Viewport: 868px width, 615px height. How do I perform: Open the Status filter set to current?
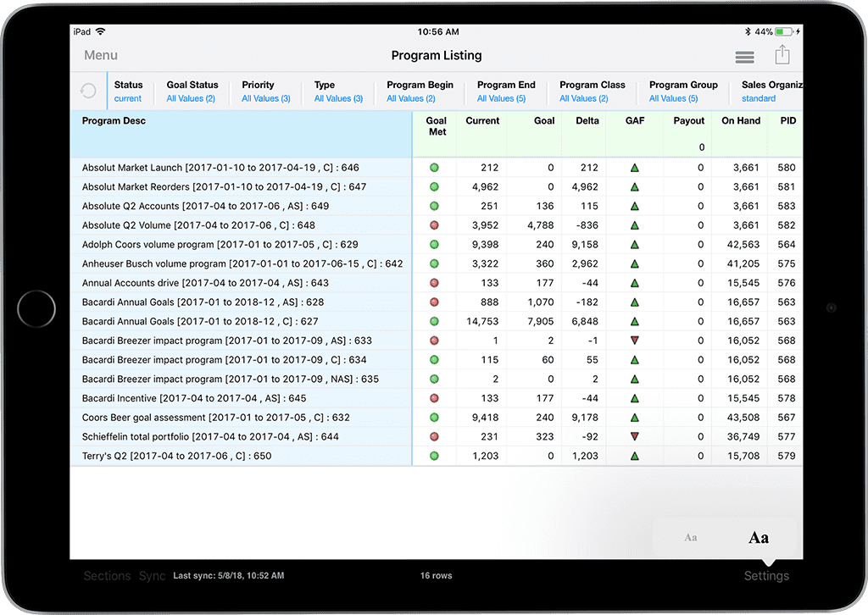(129, 91)
